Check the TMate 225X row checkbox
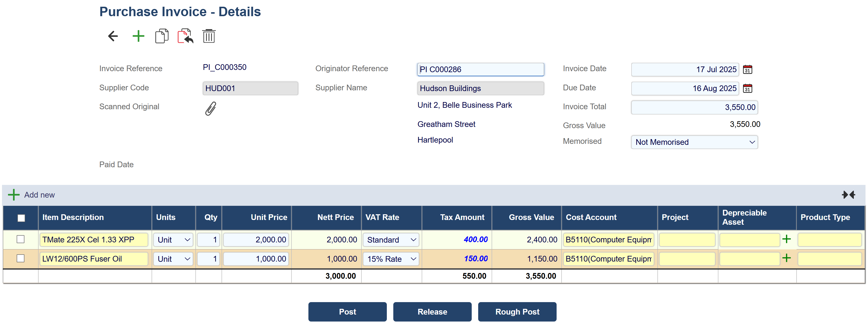Image resolution: width=868 pixels, height=327 pixels. point(21,239)
